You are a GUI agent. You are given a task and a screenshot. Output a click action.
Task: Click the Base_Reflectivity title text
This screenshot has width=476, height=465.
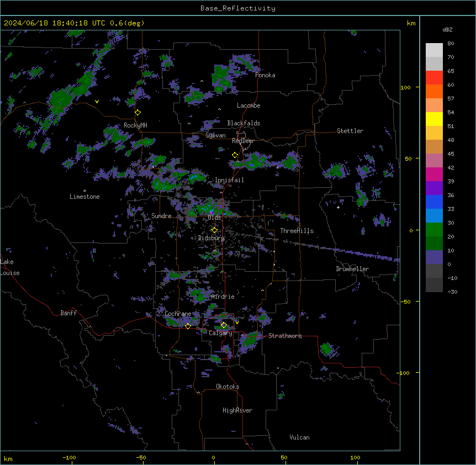238,8
